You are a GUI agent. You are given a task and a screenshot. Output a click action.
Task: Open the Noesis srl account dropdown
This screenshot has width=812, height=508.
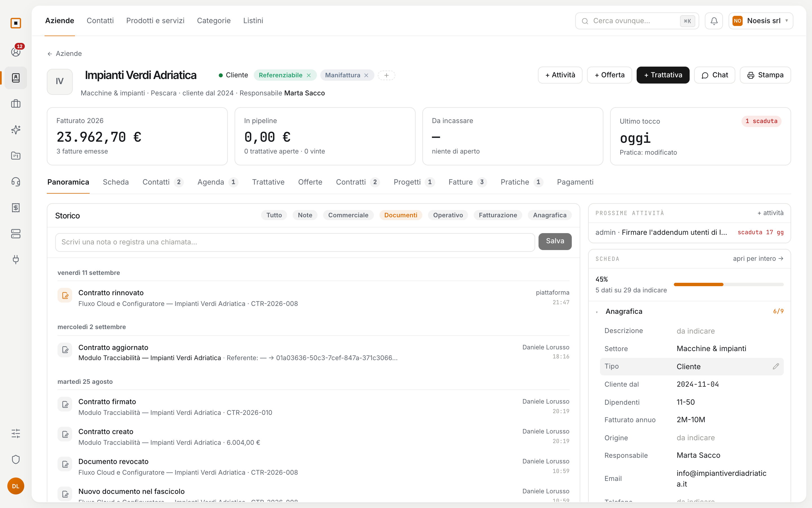coord(761,21)
